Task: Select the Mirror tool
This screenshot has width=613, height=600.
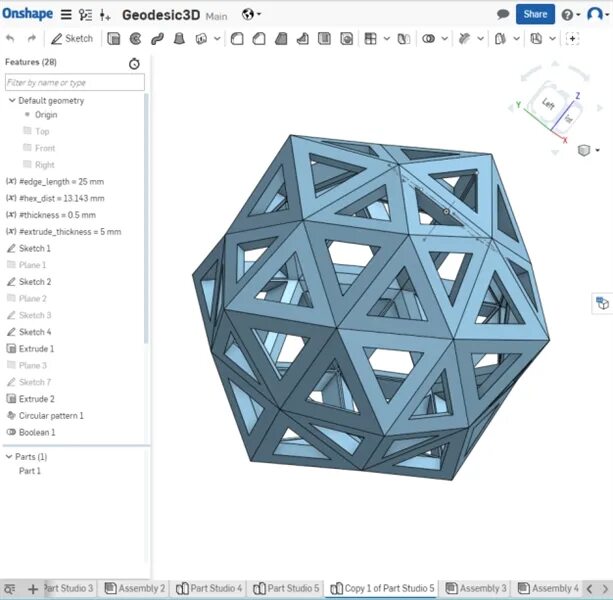Action: (x=404, y=39)
